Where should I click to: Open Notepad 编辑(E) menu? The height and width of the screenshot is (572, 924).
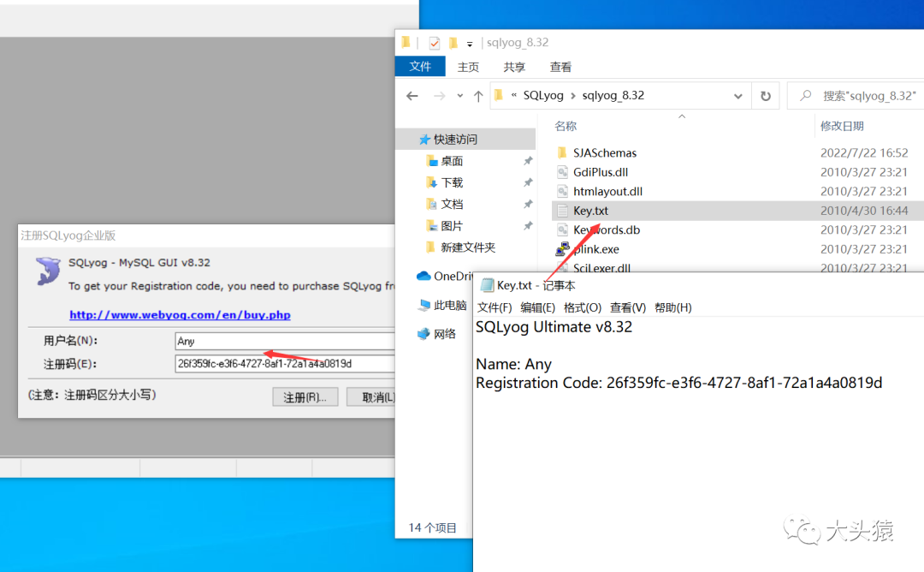[537, 307]
